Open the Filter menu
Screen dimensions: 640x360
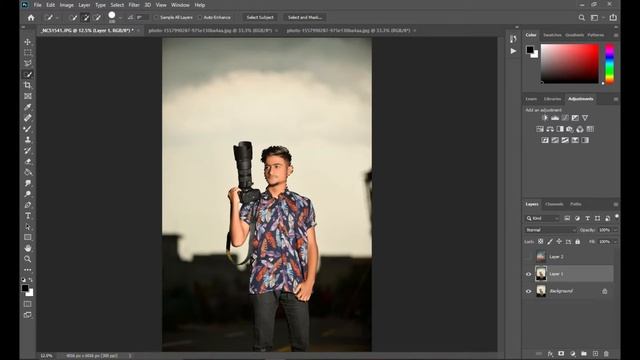[134, 5]
